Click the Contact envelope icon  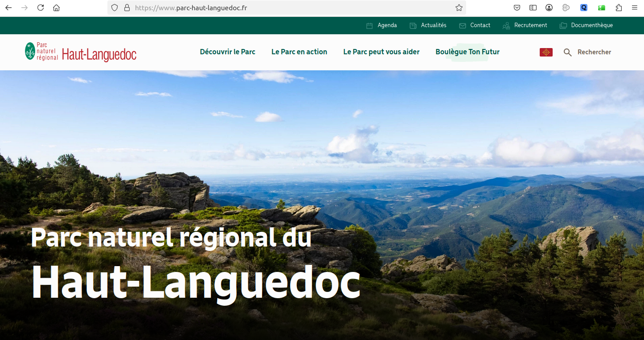(463, 26)
